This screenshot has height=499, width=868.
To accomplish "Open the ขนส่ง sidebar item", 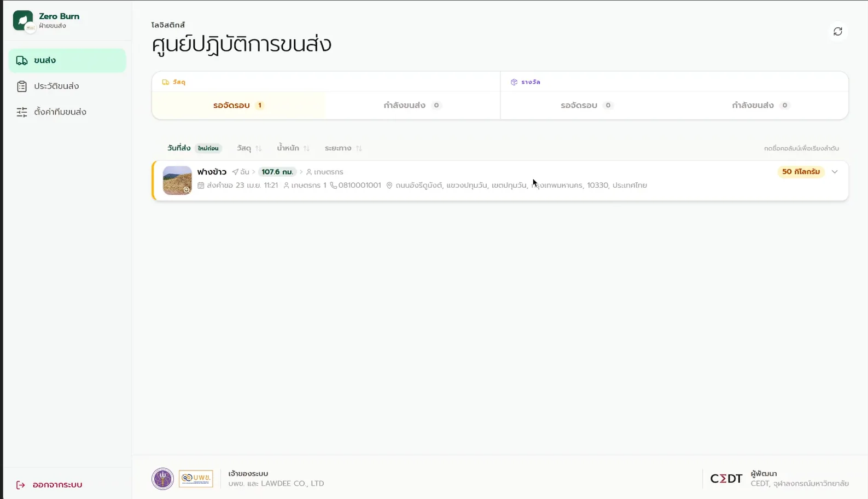I will click(67, 60).
